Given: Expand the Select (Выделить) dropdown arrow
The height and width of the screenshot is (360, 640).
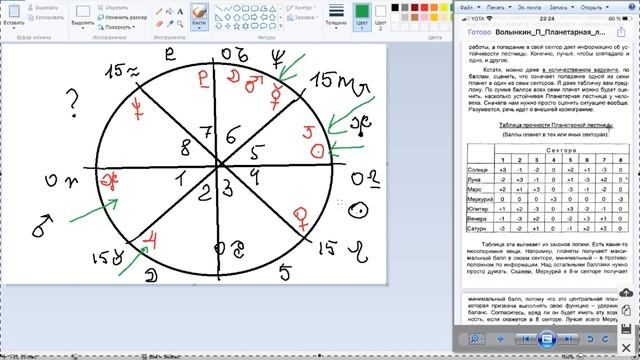Looking at the screenshot, I should tap(83, 28).
